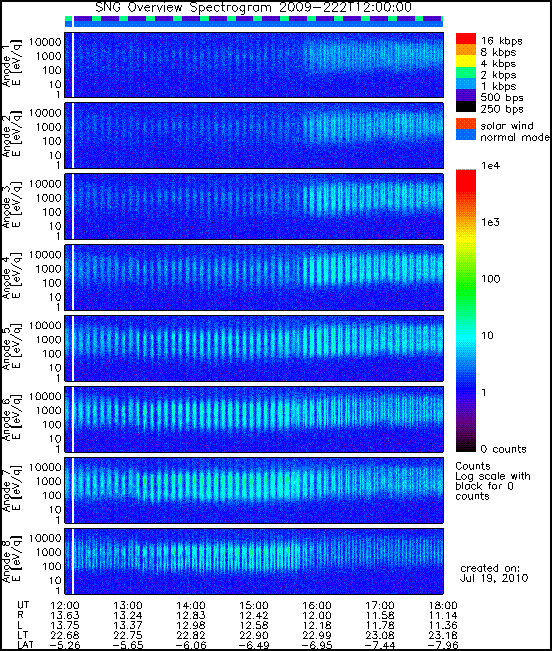Click the '1e3' color bar label
552x651 pixels.
point(491,223)
